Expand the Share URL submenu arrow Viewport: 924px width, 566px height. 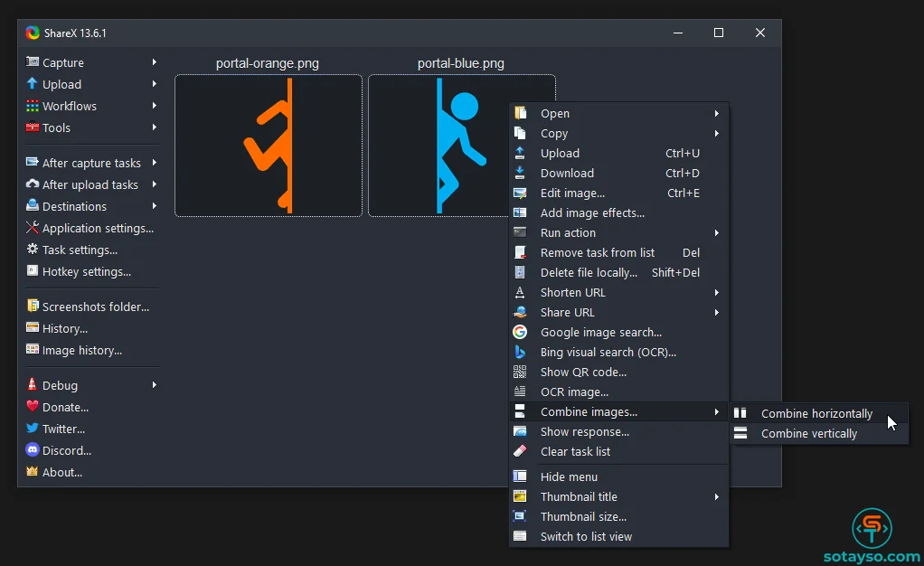pos(717,313)
